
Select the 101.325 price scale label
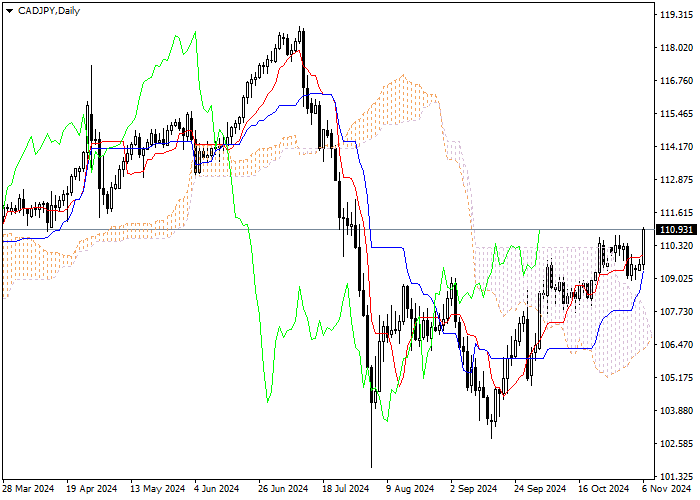tap(676, 477)
